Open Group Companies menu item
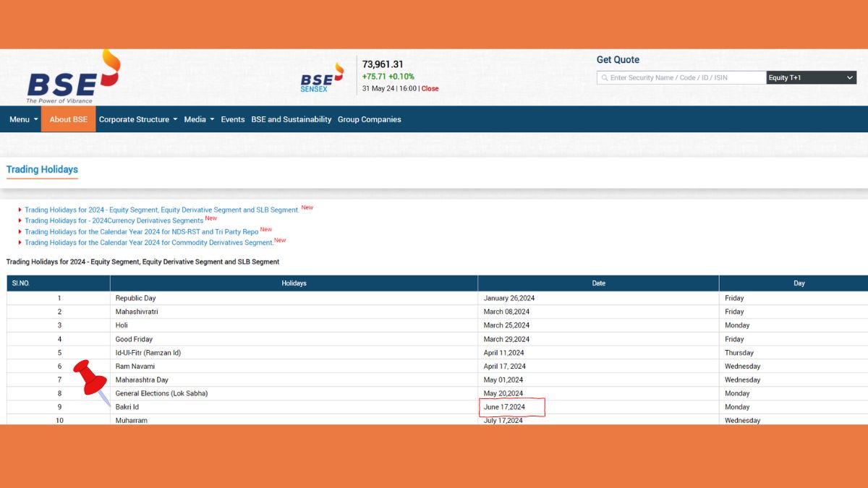Image resolution: width=868 pixels, height=488 pixels. tap(369, 119)
